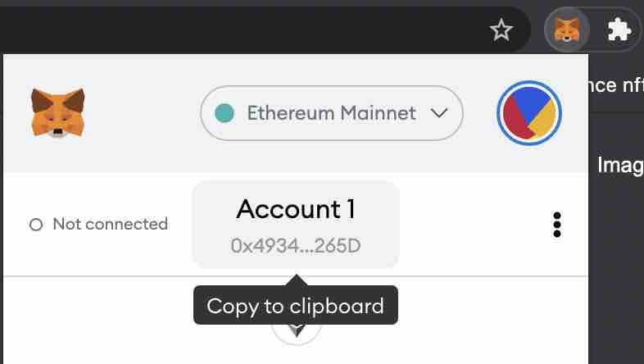The width and height of the screenshot is (644, 364).
Task: Click the teal network indicator dot
Action: 224,113
